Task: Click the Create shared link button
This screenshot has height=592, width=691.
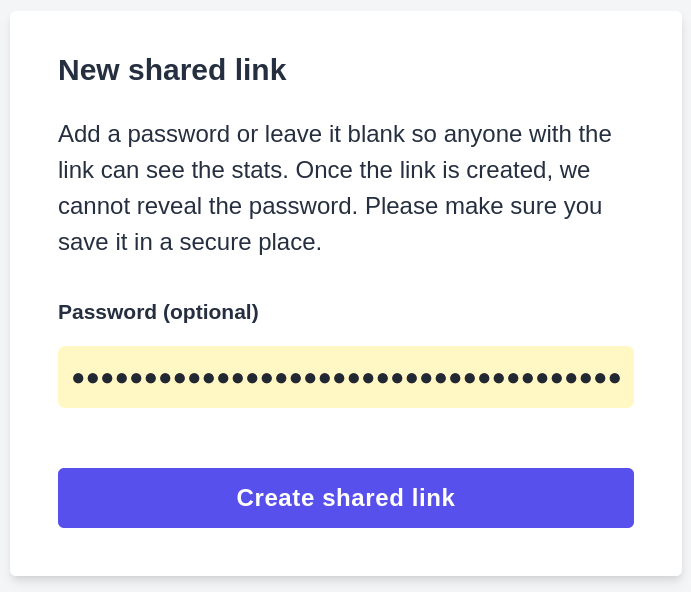Action: (x=345, y=498)
